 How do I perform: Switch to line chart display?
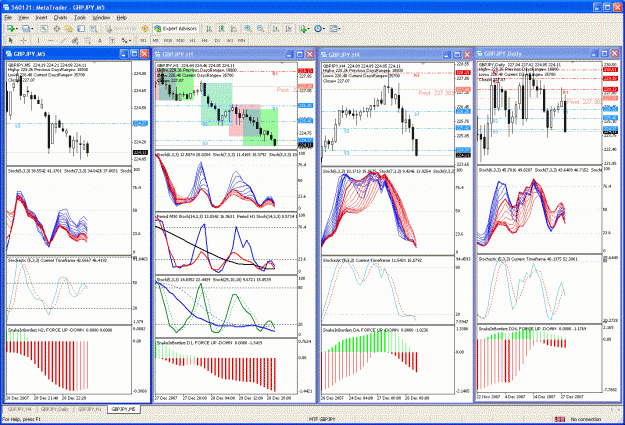pyautogui.click(x=234, y=28)
